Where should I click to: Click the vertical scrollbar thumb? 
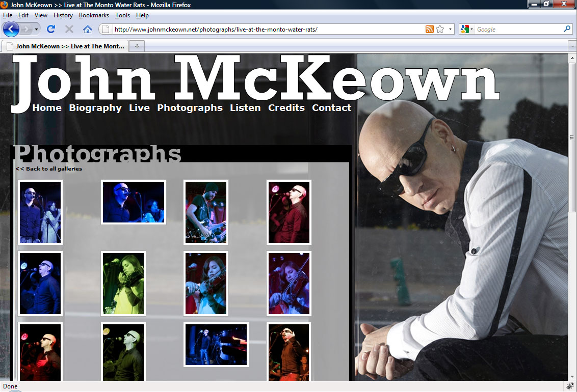click(x=572, y=137)
